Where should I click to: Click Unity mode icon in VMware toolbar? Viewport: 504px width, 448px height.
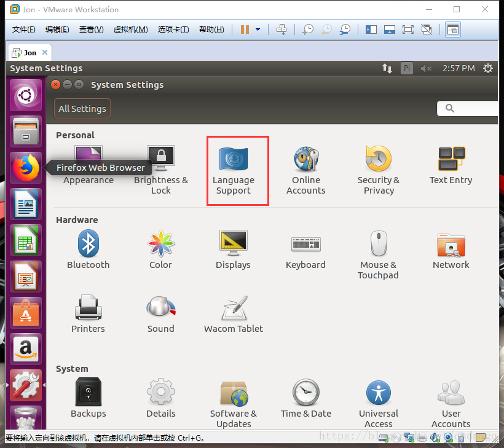(427, 29)
